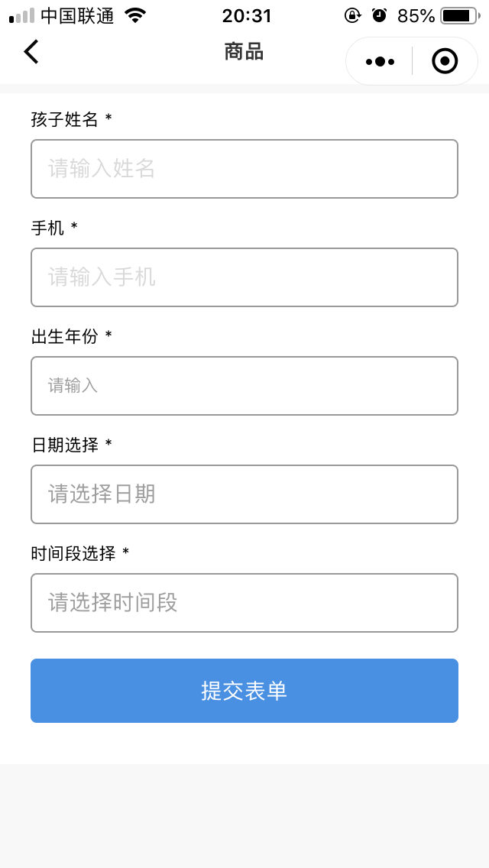Click the 出生年份 input field
The width and height of the screenshot is (489, 868).
click(244, 386)
